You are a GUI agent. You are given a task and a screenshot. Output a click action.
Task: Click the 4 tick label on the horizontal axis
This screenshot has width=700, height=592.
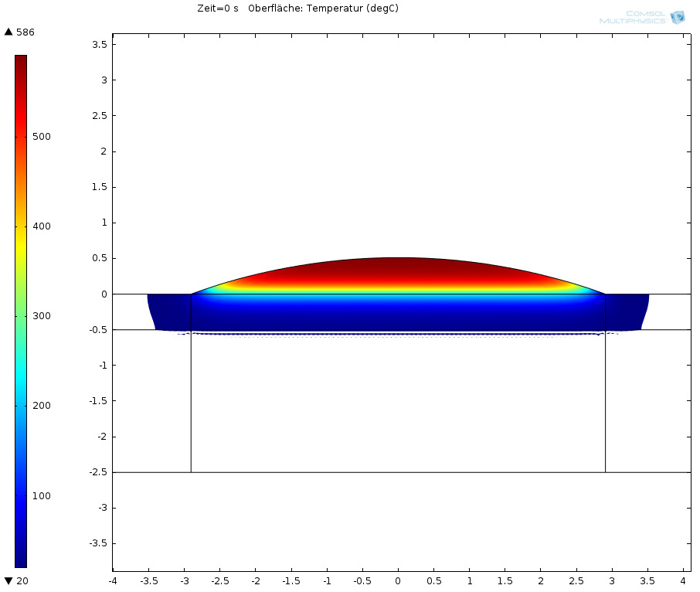(x=683, y=580)
